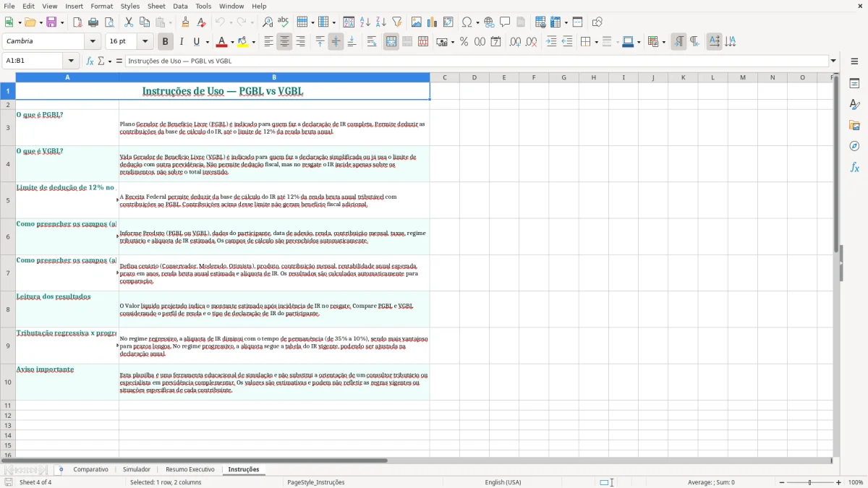Open Underline style dropdown arrow
Screen dimensions: 868x488
[207, 42]
